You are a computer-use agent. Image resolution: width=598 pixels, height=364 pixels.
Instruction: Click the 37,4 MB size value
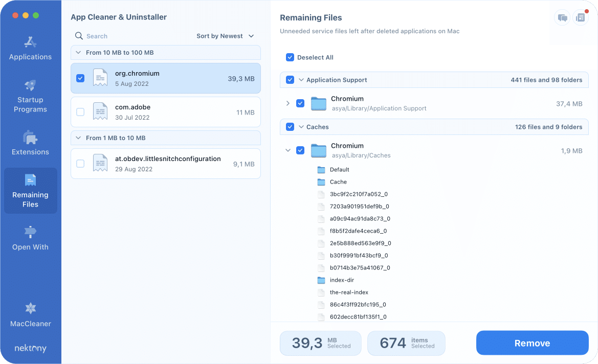569,104
